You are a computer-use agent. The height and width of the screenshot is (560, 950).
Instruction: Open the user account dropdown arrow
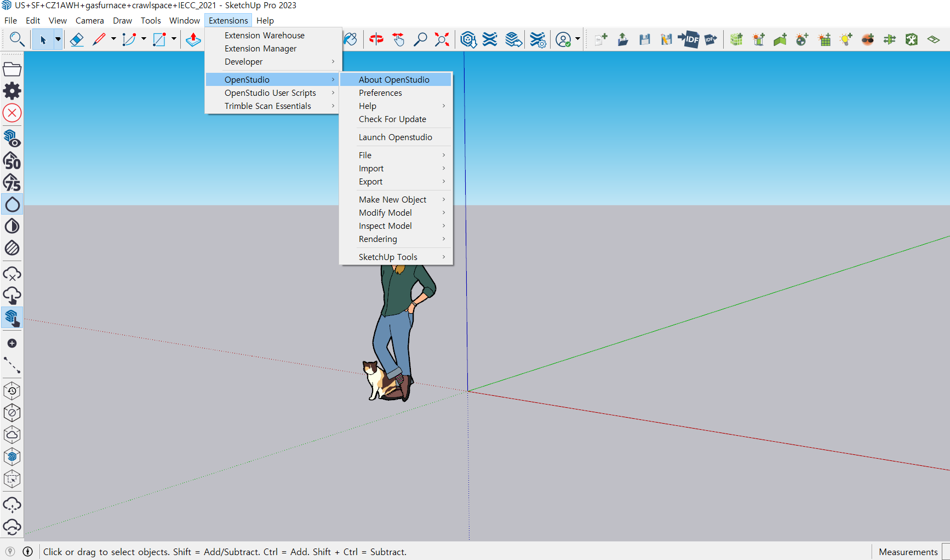577,39
